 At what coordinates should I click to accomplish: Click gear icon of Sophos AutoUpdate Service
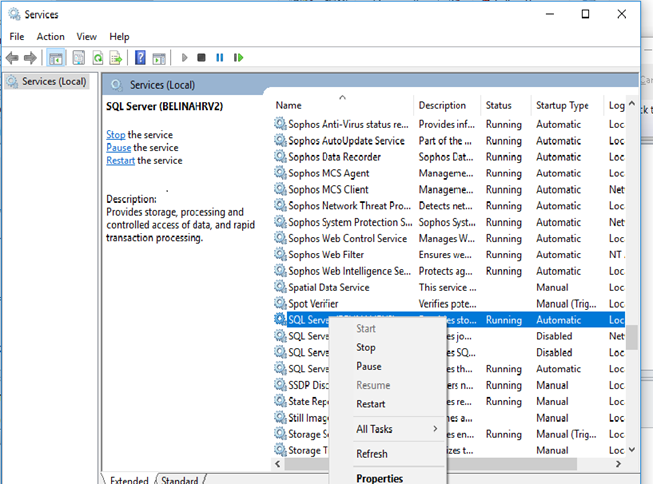280,140
